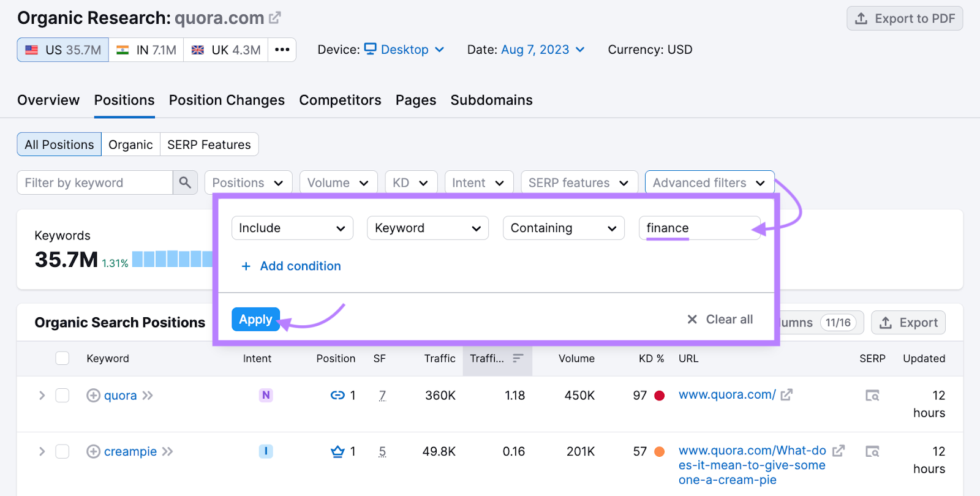The height and width of the screenshot is (496, 980).
Task: Click the keywords trend bar chart
Action: 172,258
